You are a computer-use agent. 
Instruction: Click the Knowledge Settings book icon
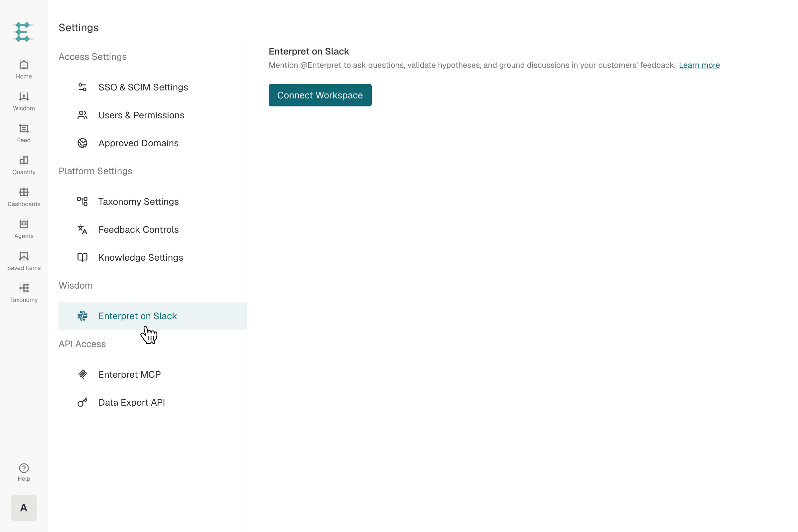coord(82,257)
